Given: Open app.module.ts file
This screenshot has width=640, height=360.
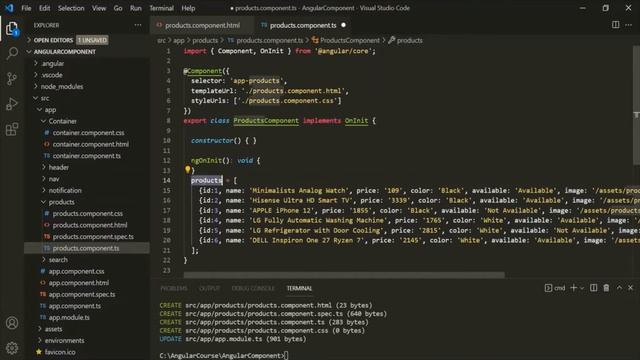Looking at the screenshot, I should (x=69, y=317).
